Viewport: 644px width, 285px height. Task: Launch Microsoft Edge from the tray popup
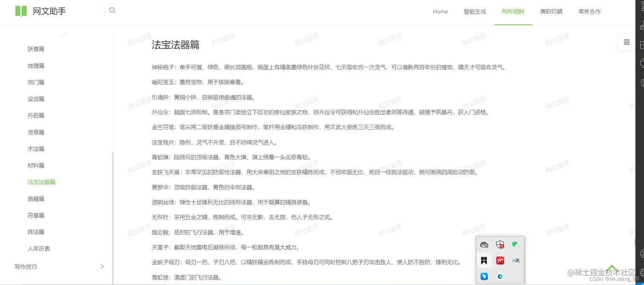pyautogui.click(x=500, y=276)
